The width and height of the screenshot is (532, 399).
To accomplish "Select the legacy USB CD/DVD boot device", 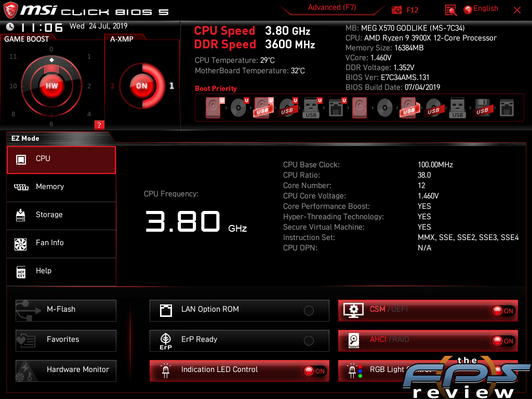I will pyautogui.click(x=434, y=108).
